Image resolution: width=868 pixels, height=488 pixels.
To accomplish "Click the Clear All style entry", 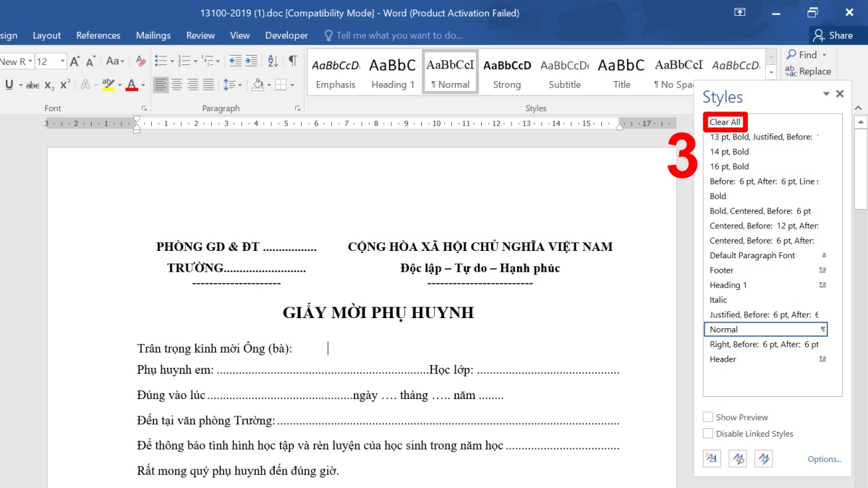I will point(725,121).
